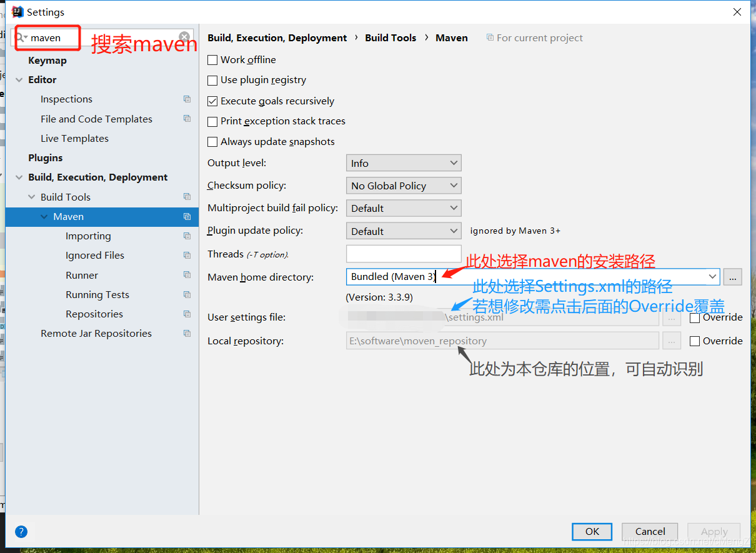
Task: Click project-level icon beside File and Code Templates
Action: (x=187, y=119)
